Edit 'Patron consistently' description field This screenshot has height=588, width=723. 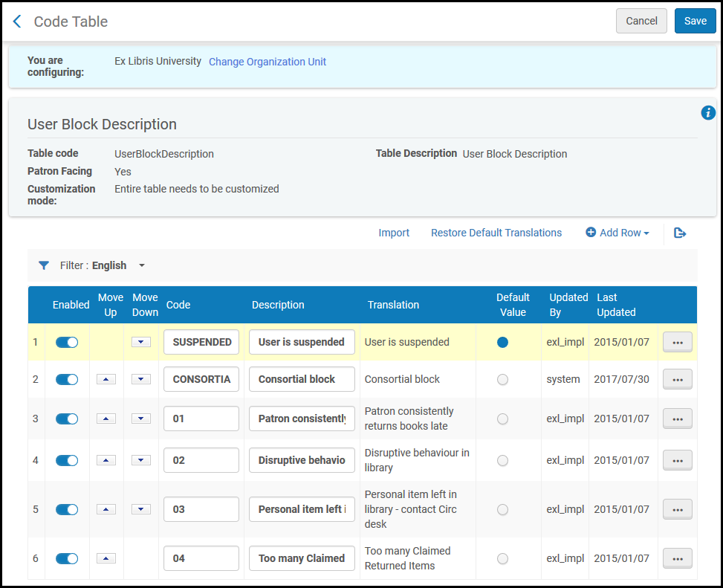coord(302,419)
